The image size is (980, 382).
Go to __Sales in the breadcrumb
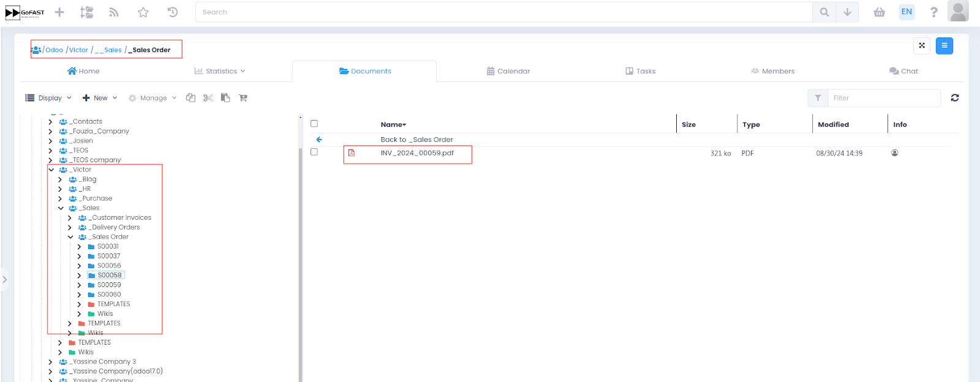(x=108, y=50)
